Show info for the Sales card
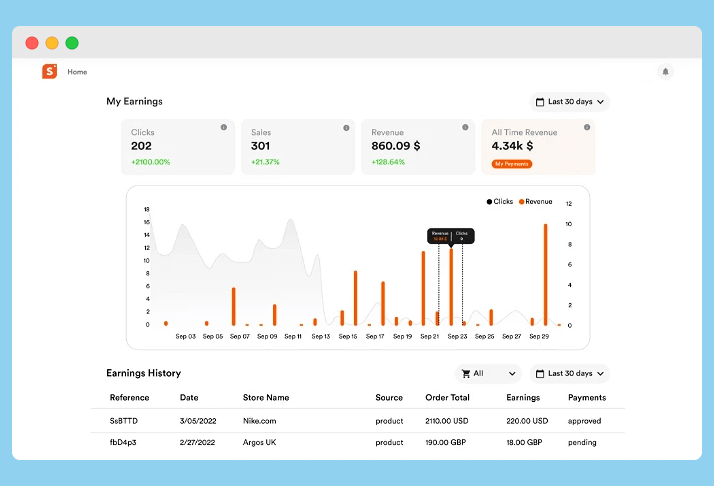This screenshot has height=486, width=714. pos(346,128)
